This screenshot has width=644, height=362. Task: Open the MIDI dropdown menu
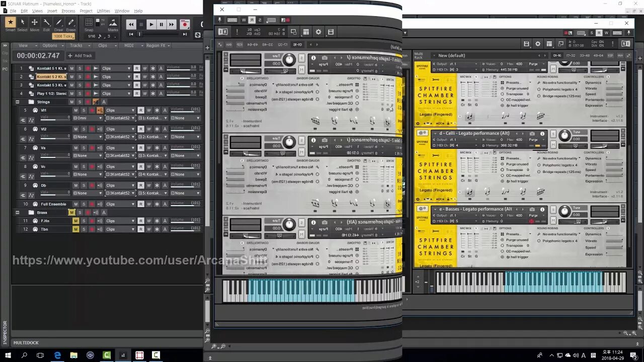click(131, 45)
